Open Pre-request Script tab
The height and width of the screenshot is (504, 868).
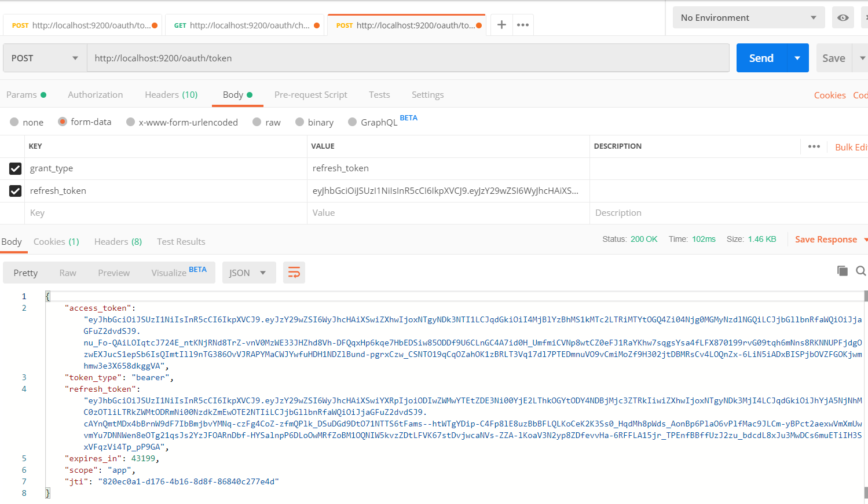pos(311,95)
